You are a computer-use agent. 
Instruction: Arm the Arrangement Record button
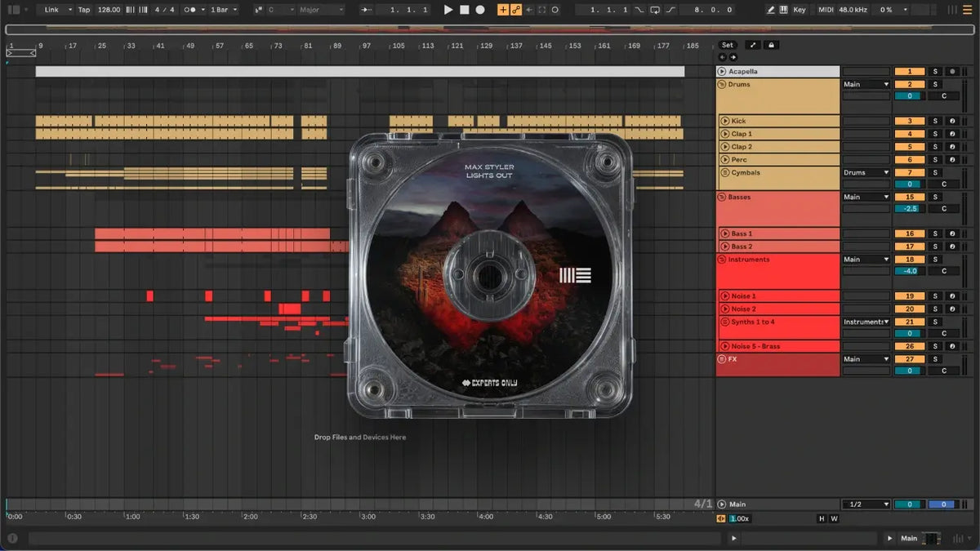point(480,10)
